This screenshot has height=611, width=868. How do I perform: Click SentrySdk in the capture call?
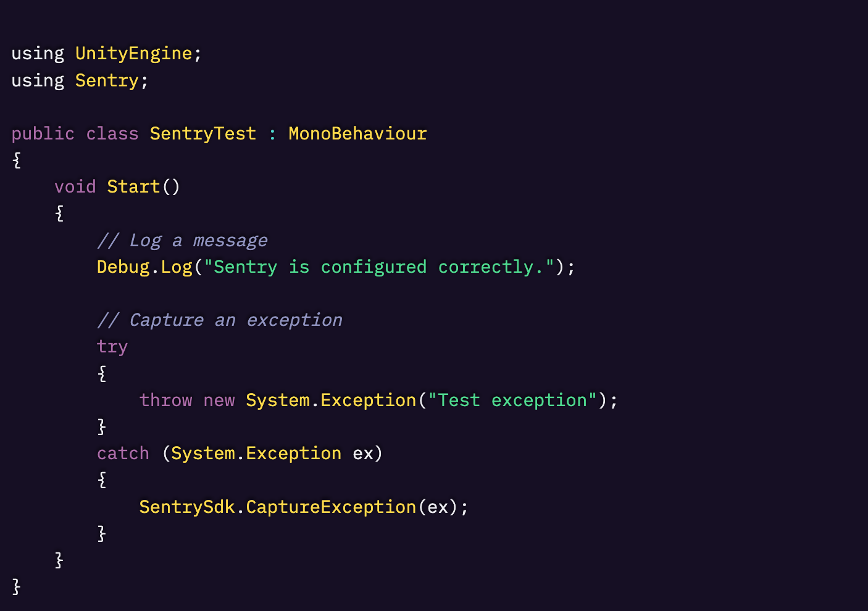tap(186, 507)
